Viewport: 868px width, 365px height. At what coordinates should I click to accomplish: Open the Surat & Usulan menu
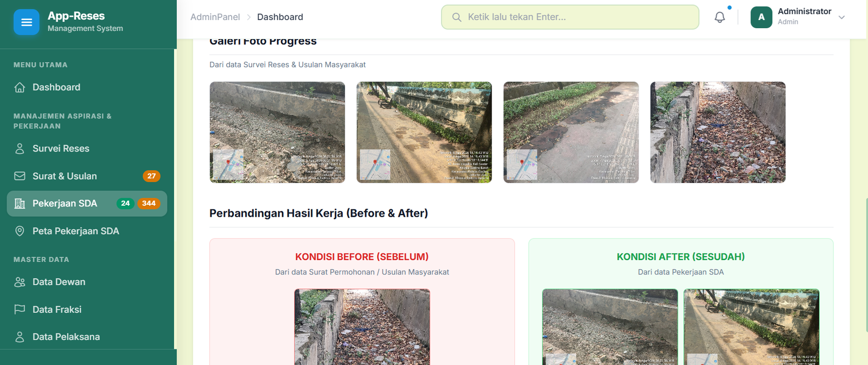point(87,176)
